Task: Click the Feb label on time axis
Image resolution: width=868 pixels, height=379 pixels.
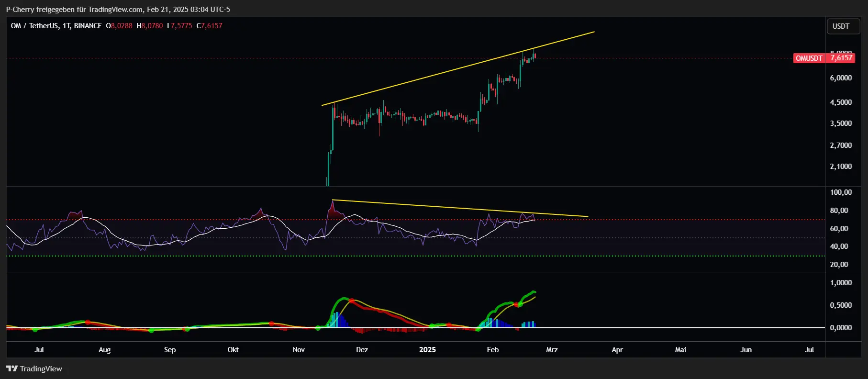Action: 493,350
